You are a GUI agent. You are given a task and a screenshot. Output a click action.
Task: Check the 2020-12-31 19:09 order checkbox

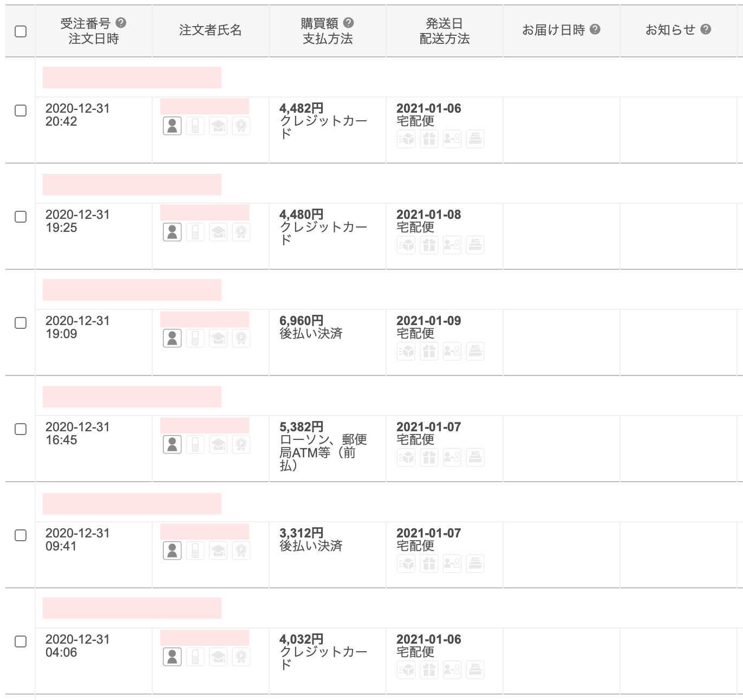21,323
